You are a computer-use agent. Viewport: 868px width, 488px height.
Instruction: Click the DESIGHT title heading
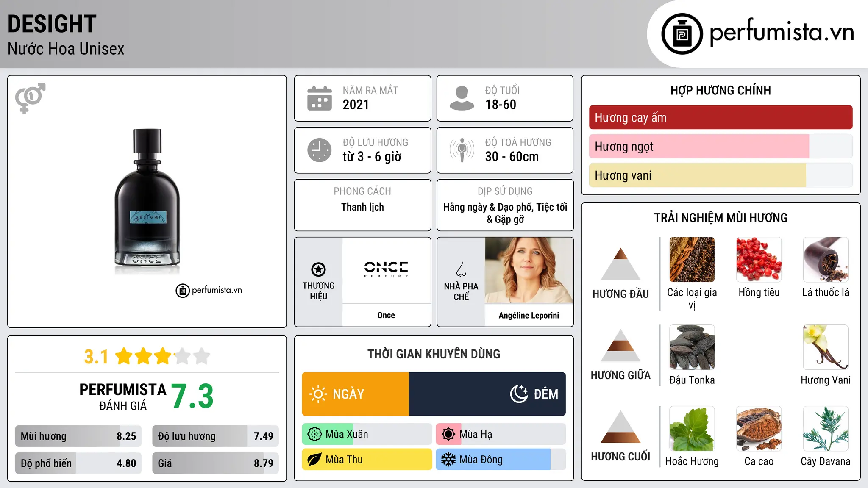click(52, 24)
